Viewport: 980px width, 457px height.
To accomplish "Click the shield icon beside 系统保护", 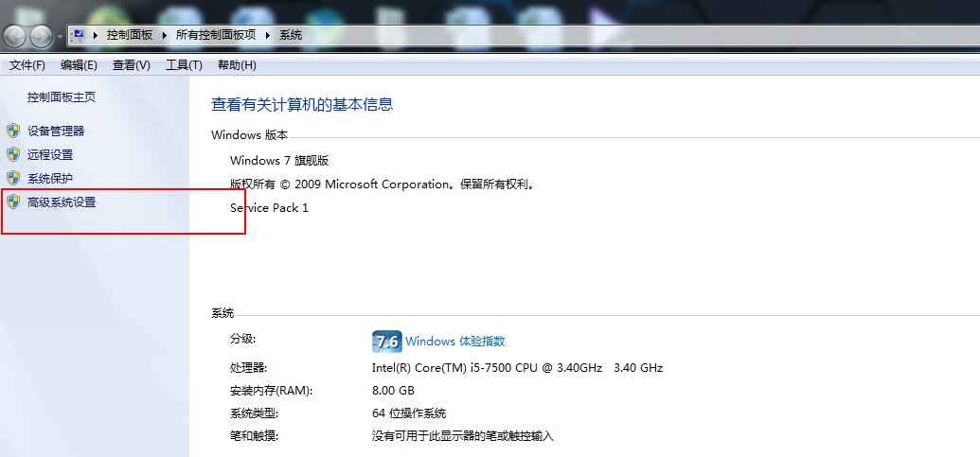I will pos(13,179).
